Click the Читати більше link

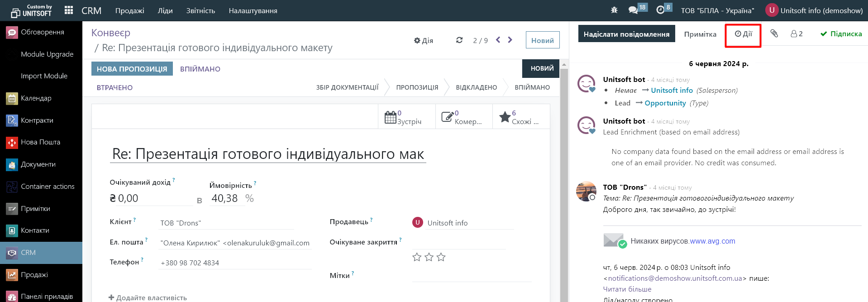click(x=627, y=289)
